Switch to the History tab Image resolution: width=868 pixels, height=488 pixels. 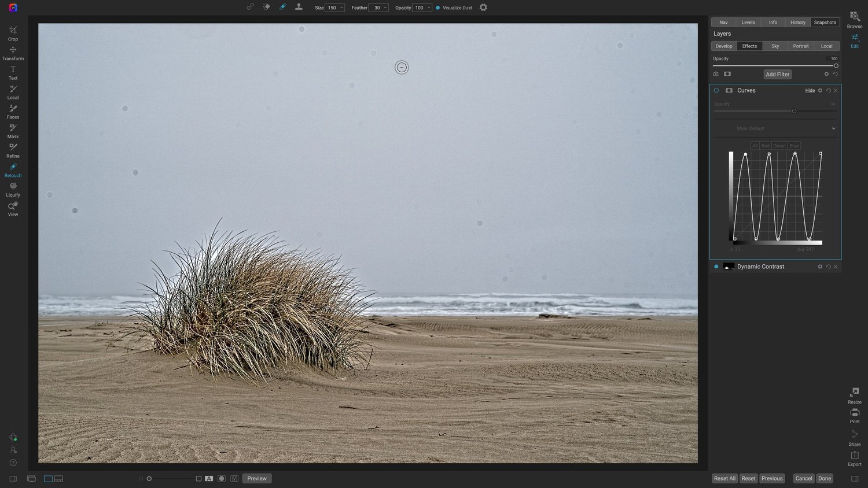(797, 22)
